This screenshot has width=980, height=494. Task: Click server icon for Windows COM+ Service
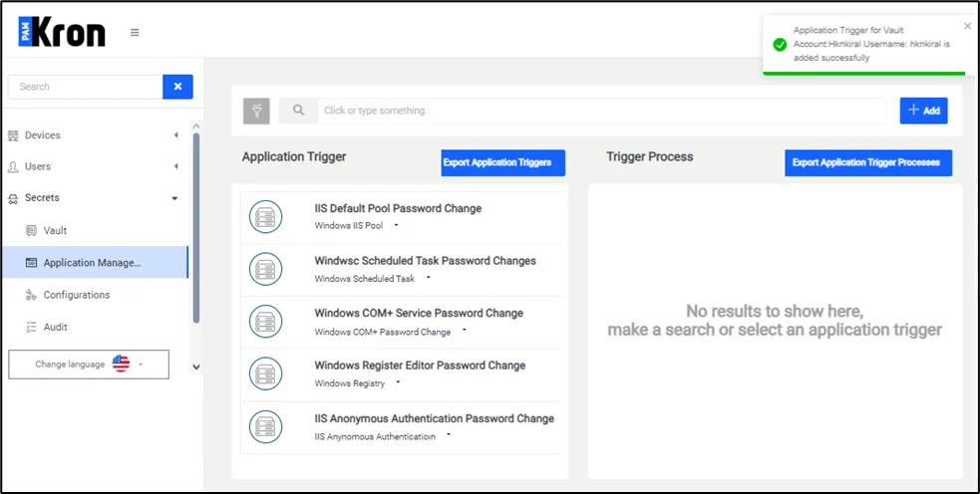pyautogui.click(x=265, y=323)
